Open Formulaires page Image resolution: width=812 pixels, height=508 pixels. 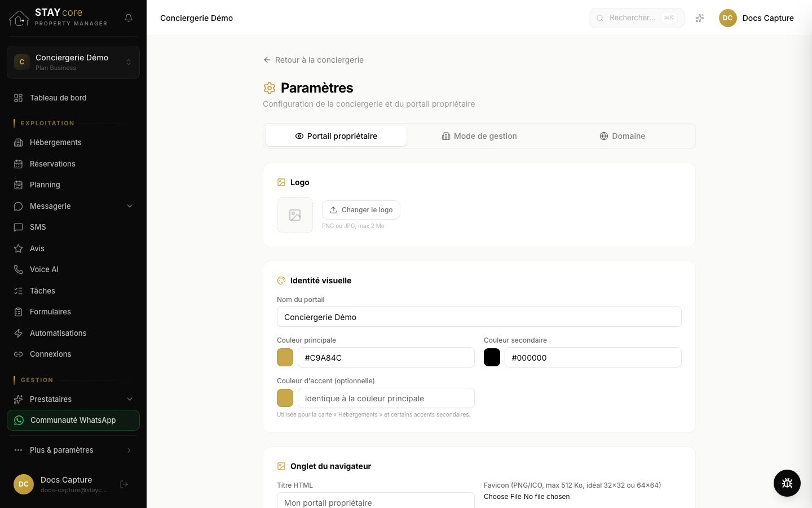[73, 312]
